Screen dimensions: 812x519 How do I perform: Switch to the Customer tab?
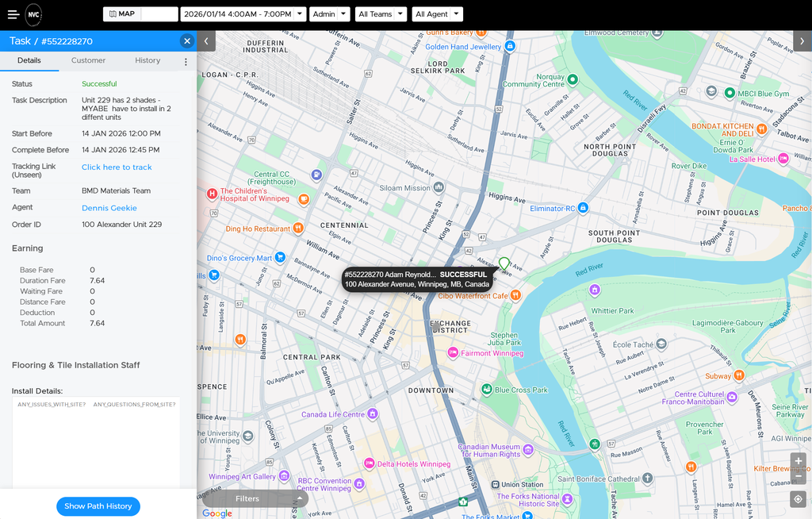tap(88, 60)
